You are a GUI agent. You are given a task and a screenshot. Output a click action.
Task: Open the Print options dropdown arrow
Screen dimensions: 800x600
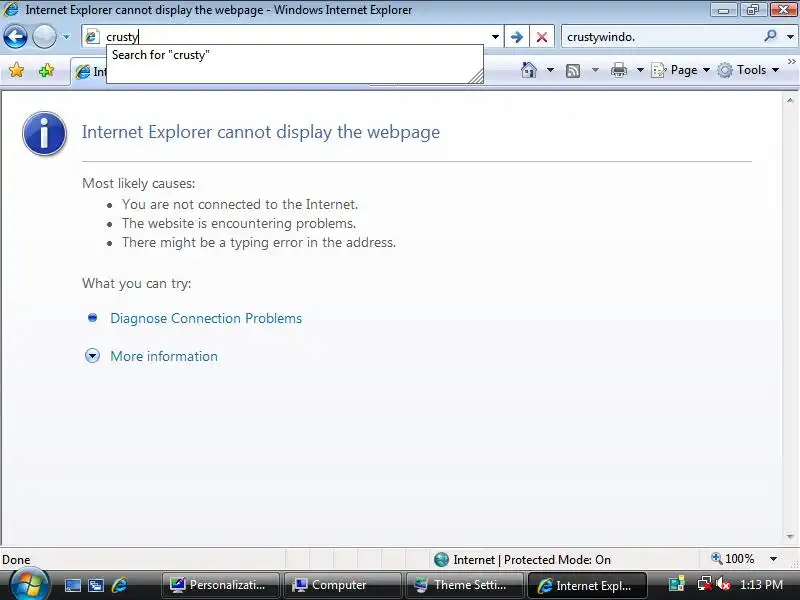[x=640, y=70]
